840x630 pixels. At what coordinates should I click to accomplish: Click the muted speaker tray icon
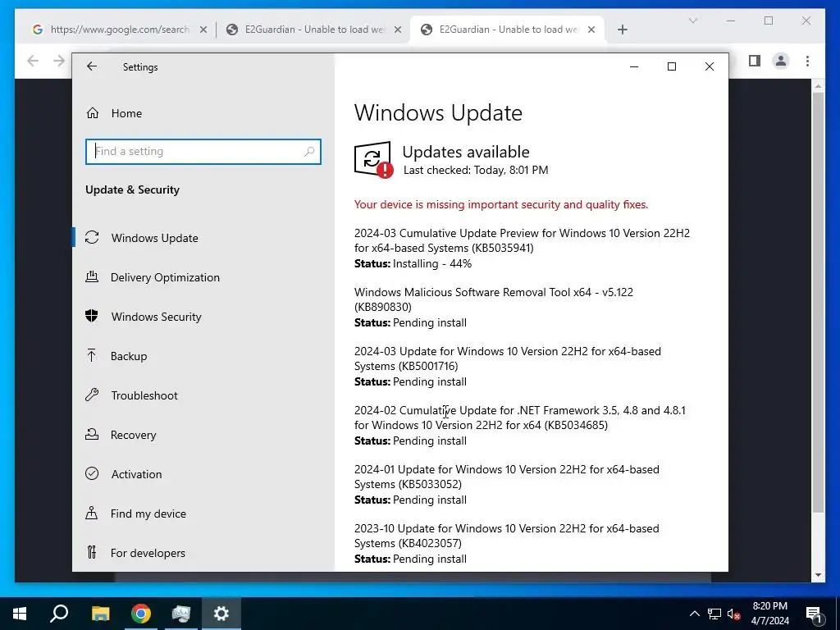click(734, 614)
